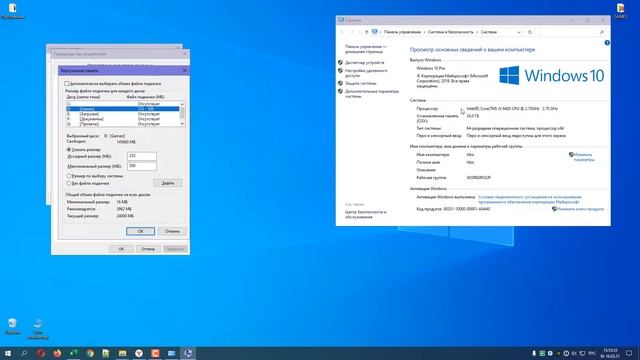Click the Windows 10 logo image

[x=551, y=76]
